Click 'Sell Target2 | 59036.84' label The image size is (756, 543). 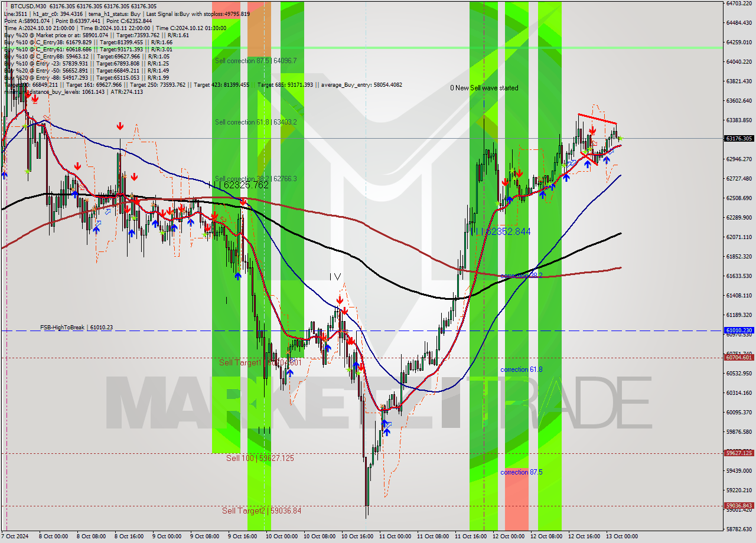(262, 511)
